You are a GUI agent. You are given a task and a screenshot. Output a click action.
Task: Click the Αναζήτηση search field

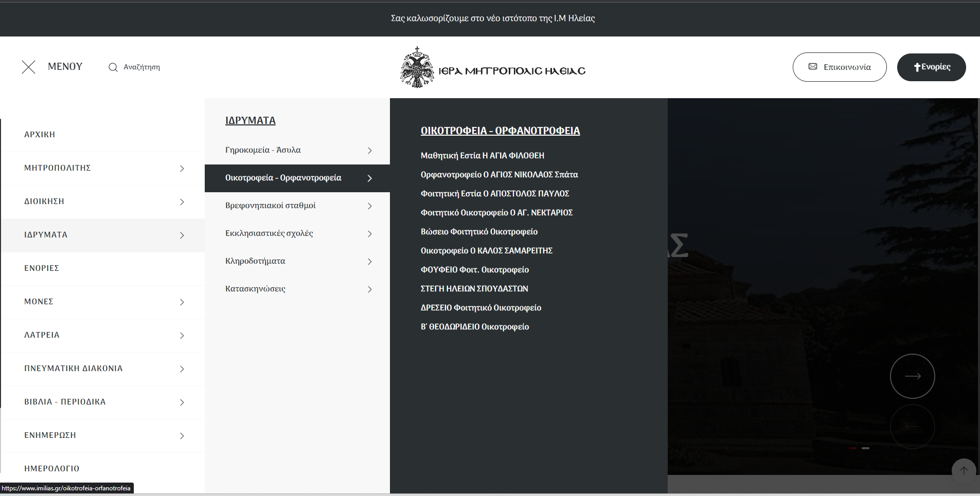(x=142, y=67)
